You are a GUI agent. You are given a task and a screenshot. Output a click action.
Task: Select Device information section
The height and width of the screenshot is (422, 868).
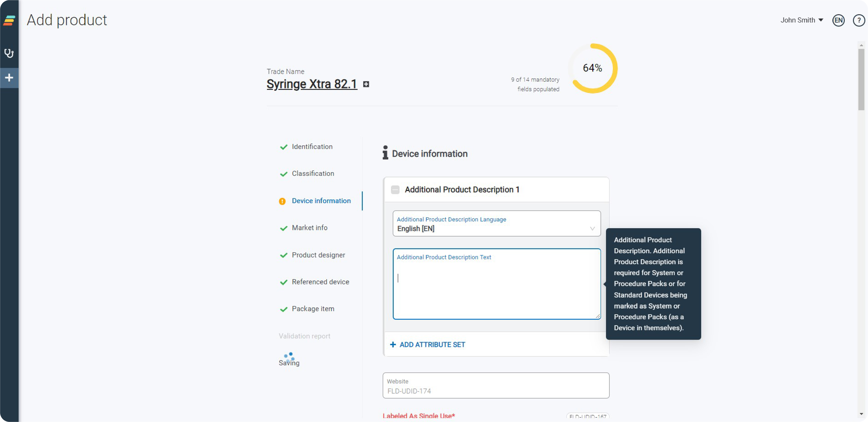click(x=321, y=201)
